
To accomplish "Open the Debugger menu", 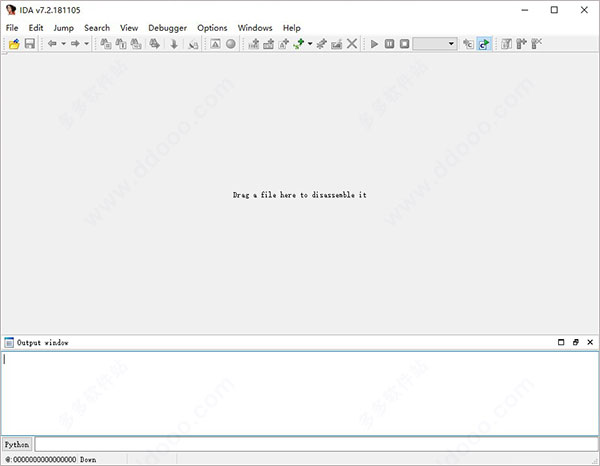I will point(168,28).
